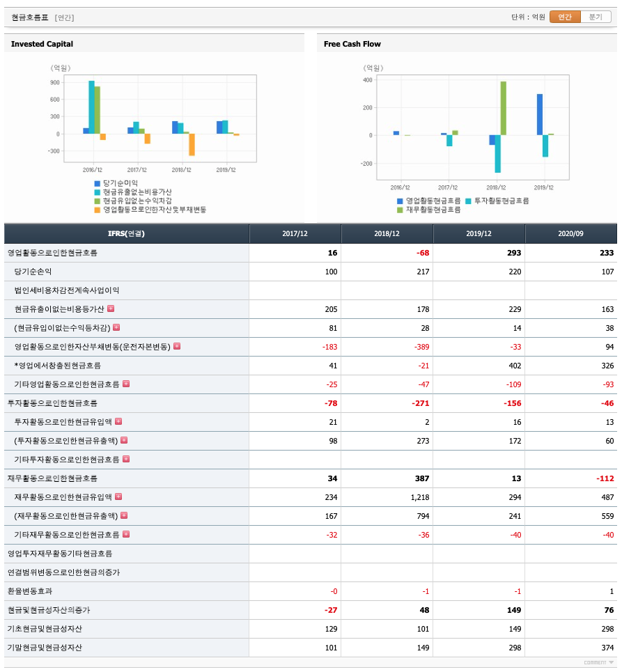Click the 2018/12 재무활동 유입액 value 1,218
Screen dimensions: 622x672
pos(420,497)
